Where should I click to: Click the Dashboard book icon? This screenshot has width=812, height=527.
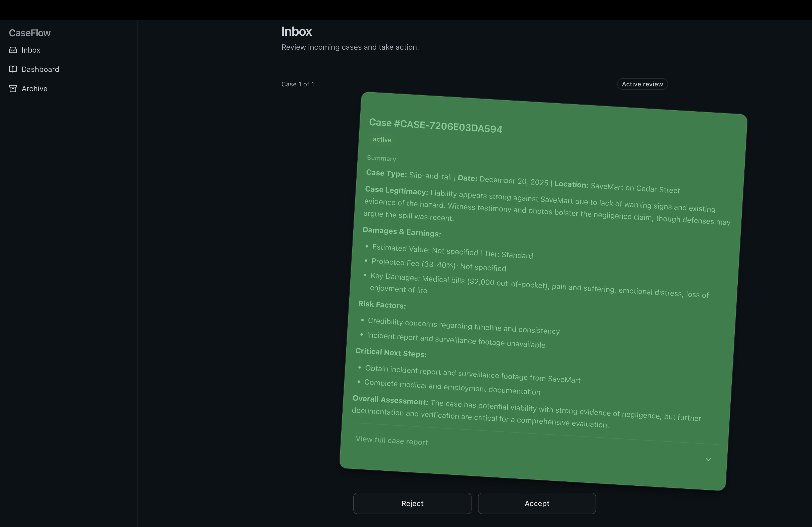(13, 69)
